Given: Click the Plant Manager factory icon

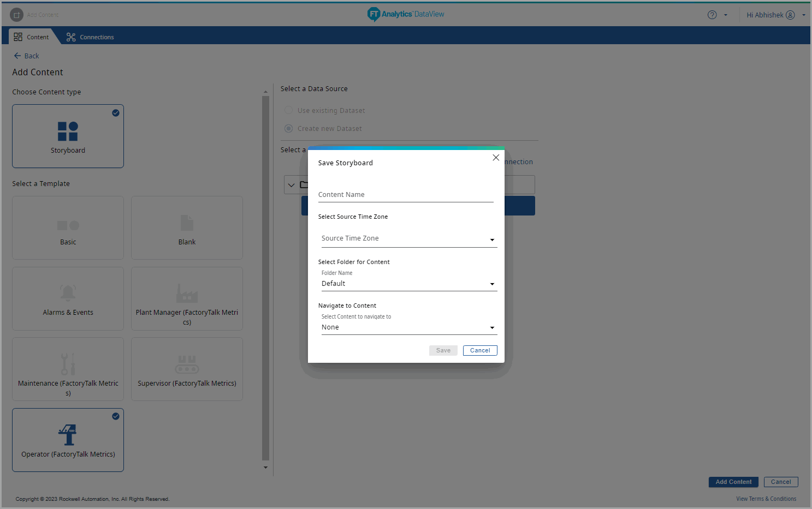Looking at the screenshot, I should (x=187, y=294).
